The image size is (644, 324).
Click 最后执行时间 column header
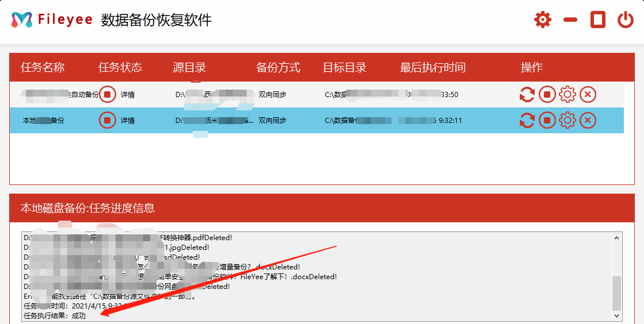tap(432, 68)
